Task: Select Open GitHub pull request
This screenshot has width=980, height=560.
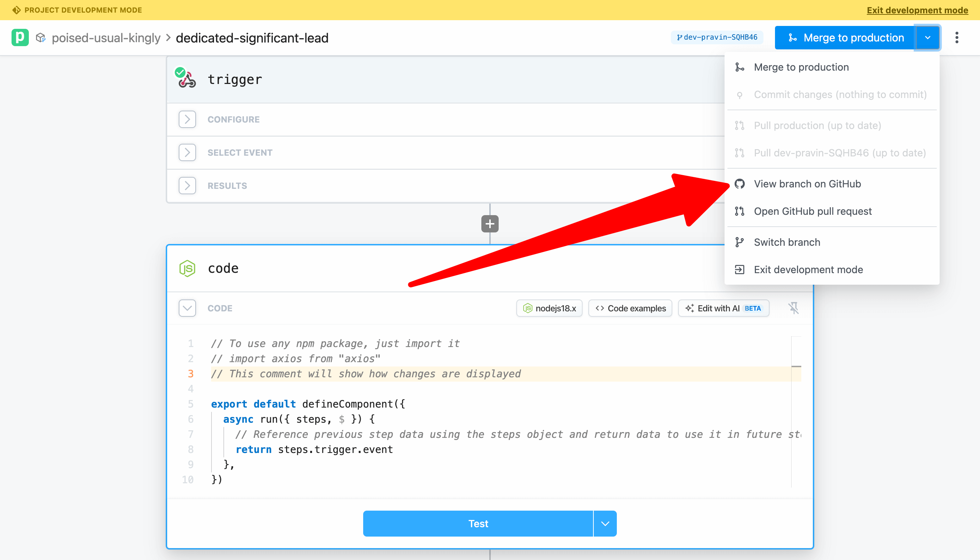Action: pos(812,211)
